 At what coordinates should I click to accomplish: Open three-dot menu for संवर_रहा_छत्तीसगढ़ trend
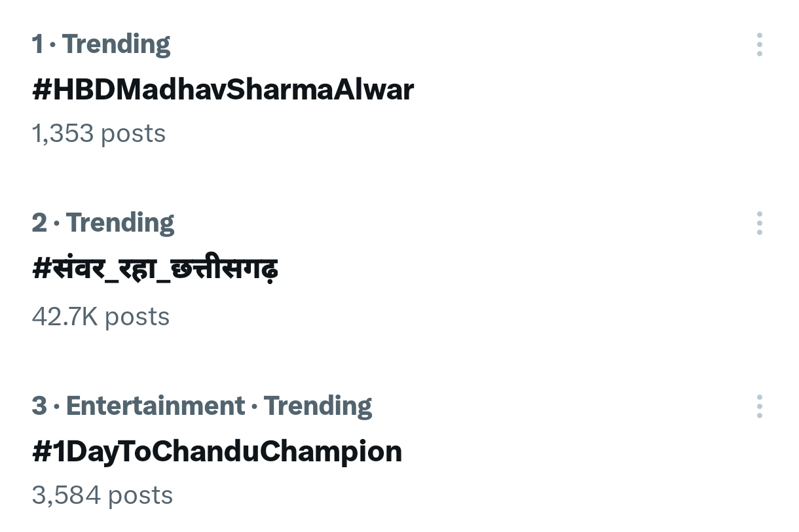coord(759,223)
